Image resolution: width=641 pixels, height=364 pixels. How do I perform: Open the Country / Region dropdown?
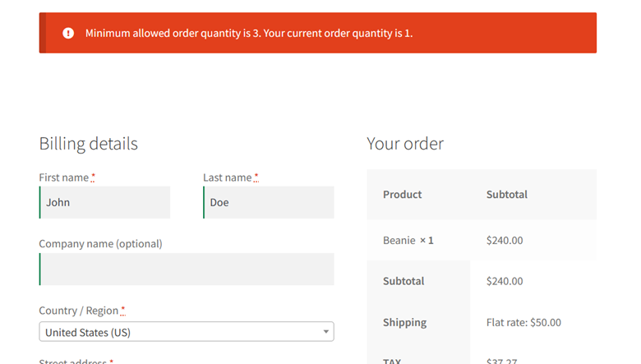point(187,332)
